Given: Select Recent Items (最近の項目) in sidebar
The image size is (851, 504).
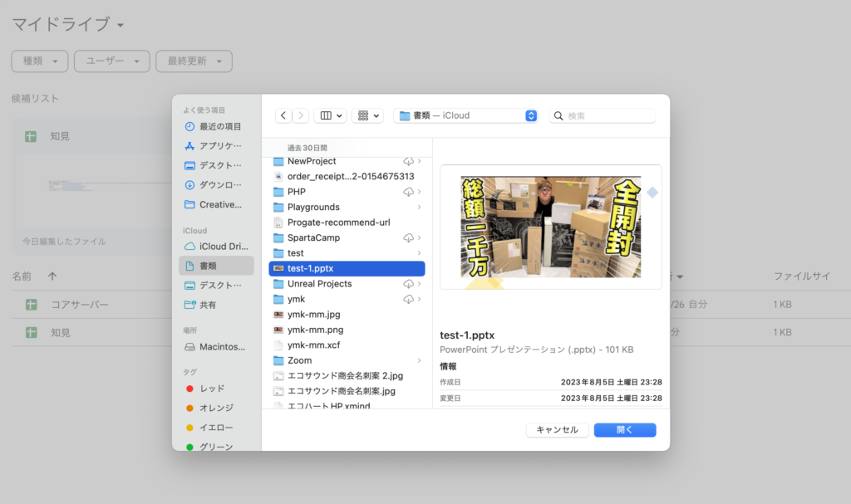Looking at the screenshot, I should (x=219, y=127).
